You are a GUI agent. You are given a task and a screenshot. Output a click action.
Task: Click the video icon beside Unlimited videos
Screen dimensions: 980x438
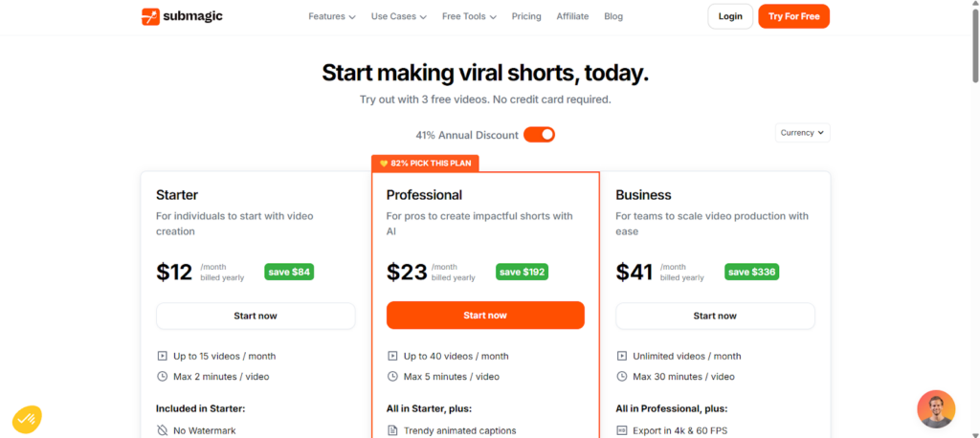click(622, 356)
